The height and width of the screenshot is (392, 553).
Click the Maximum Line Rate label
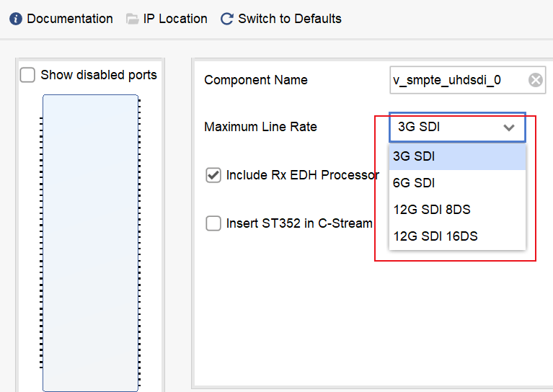pyautogui.click(x=260, y=127)
